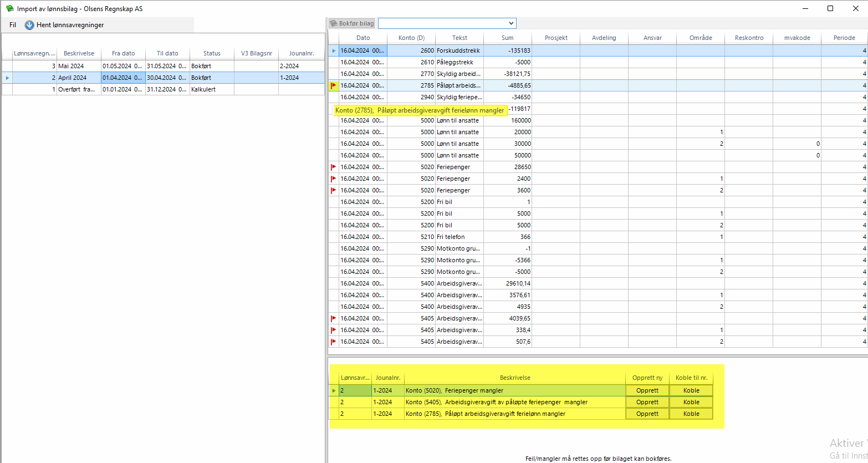The image size is (868, 463).
Task: Select the 2600 Forskuddstrekk row
Action: click(x=599, y=50)
